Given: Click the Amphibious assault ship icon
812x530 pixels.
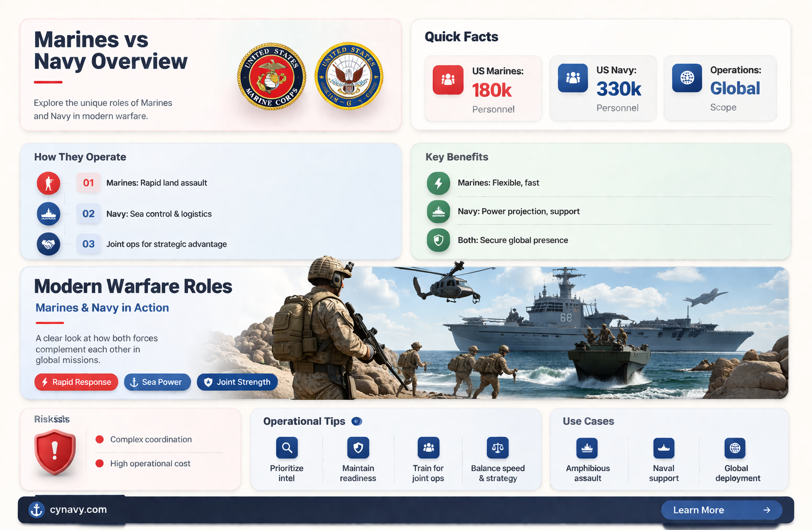Looking at the screenshot, I should 587,448.
